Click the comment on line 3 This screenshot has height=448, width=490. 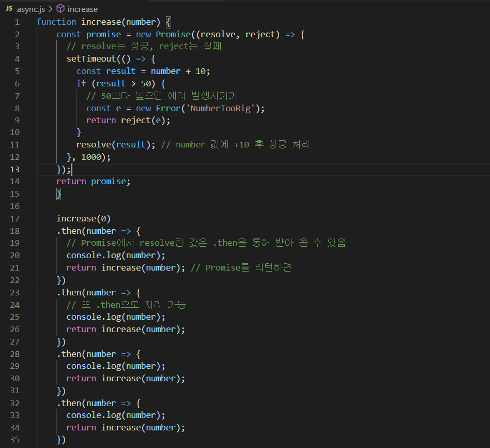pos(144,47)
